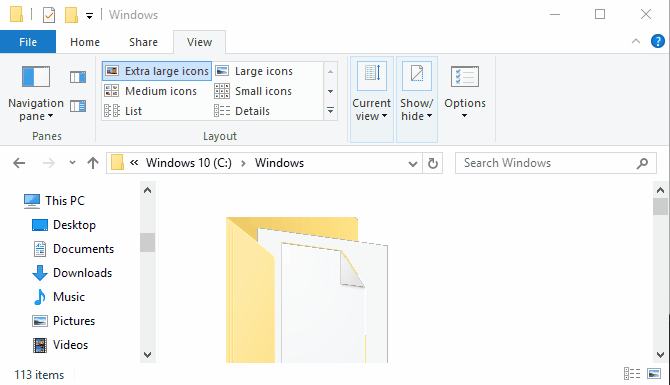This screenshot has height=385, width=670.
Task: Refresh the Windows folder view
Action: 432,163
